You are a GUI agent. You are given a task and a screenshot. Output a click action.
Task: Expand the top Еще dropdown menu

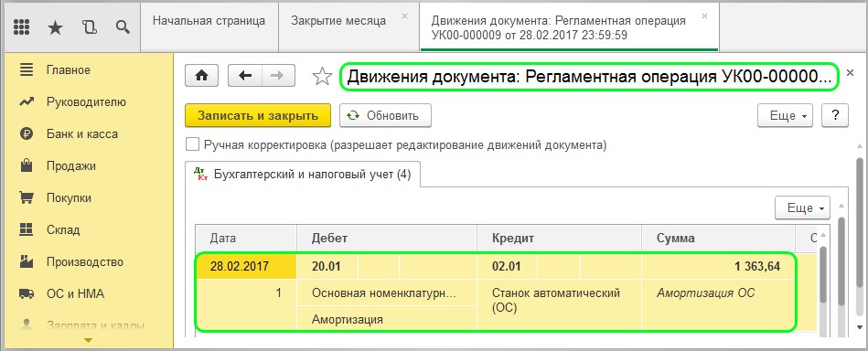[x=786, y=115]
